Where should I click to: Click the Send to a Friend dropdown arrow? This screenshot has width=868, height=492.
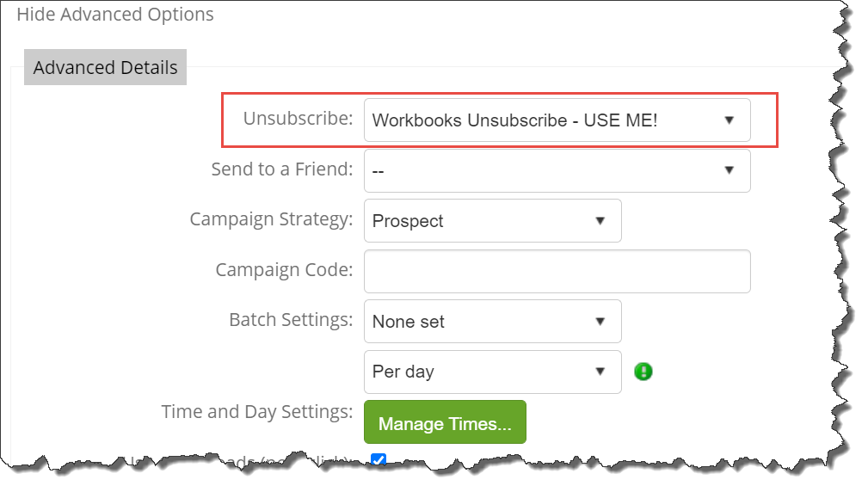tap(729, 170)
